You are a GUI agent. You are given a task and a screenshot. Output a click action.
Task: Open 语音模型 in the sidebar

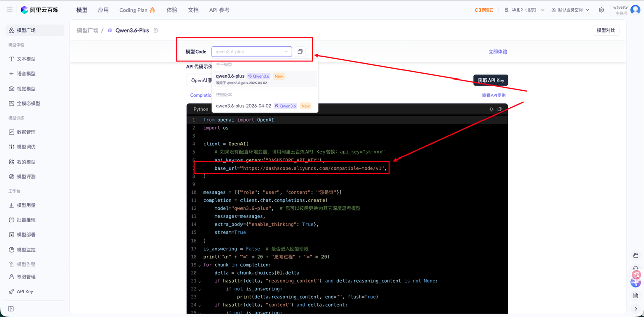pos(35,74)
